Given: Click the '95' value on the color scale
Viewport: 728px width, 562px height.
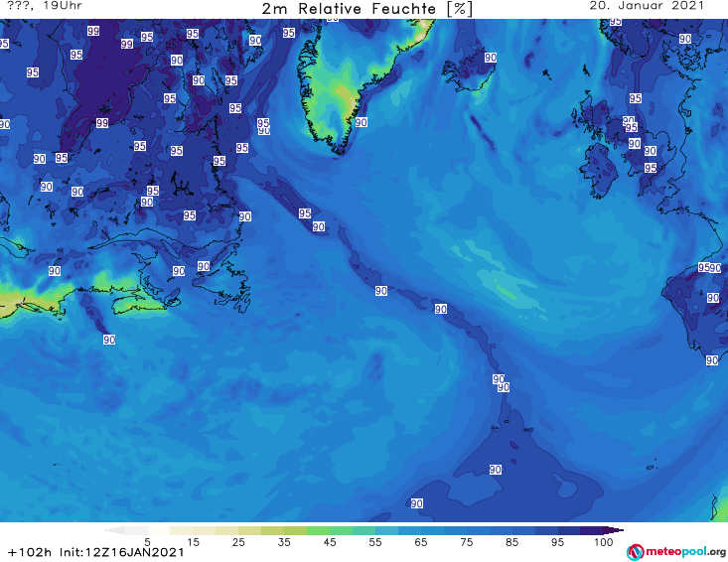Looking at the screenshot, I should [x=557, y=542].
